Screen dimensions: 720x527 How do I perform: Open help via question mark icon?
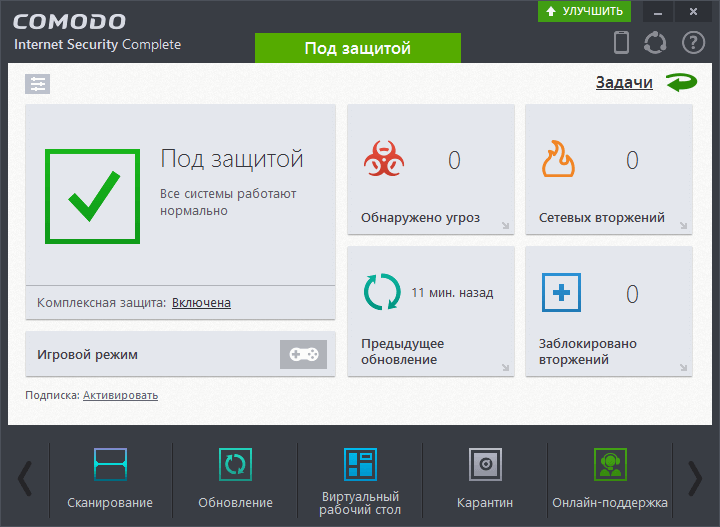point(693,43)
